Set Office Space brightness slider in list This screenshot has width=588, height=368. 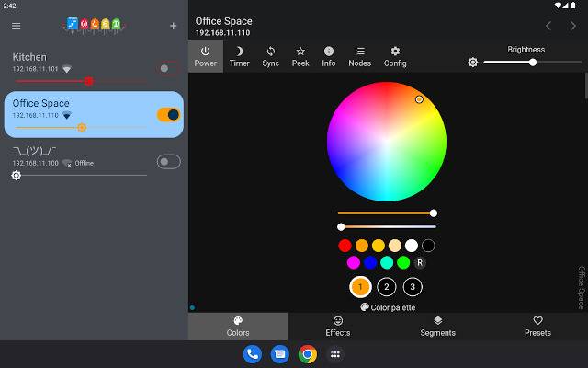[81, 128]
